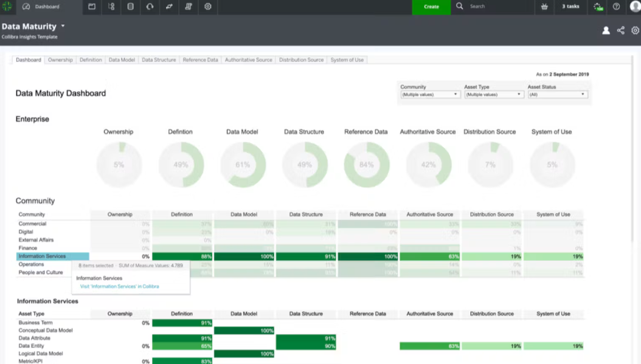Click the Data Model 61% donut chart
The height and width of the screenshot is (364, 641).
[243, 165]
